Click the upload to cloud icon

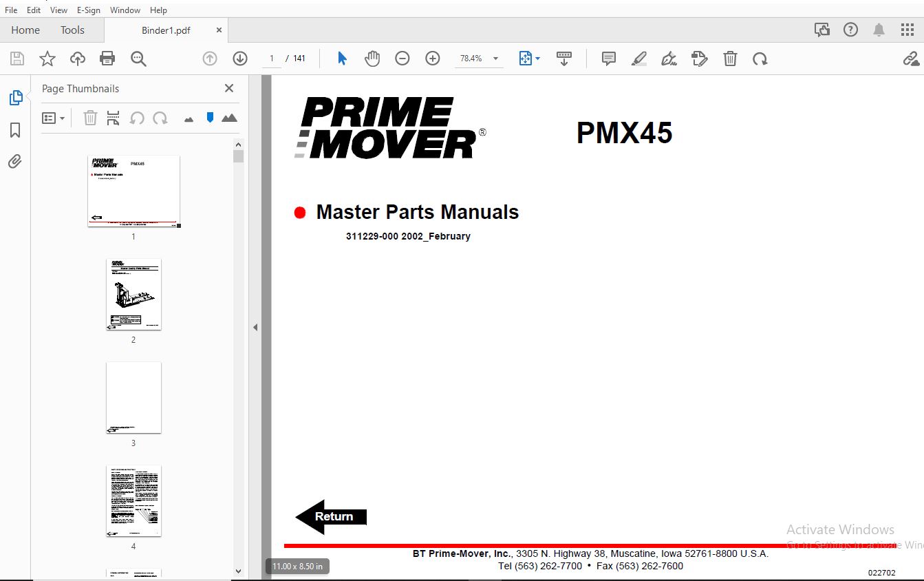click(x=78, y=59)
